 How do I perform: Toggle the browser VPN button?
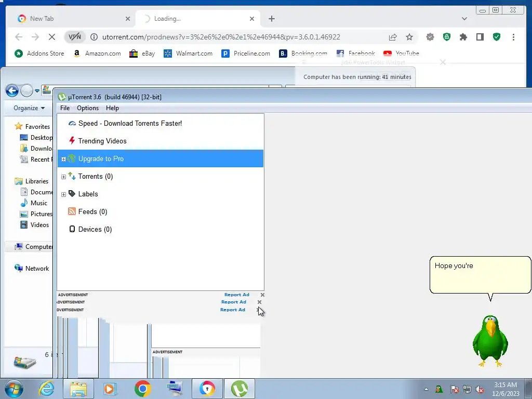[75, 37]
